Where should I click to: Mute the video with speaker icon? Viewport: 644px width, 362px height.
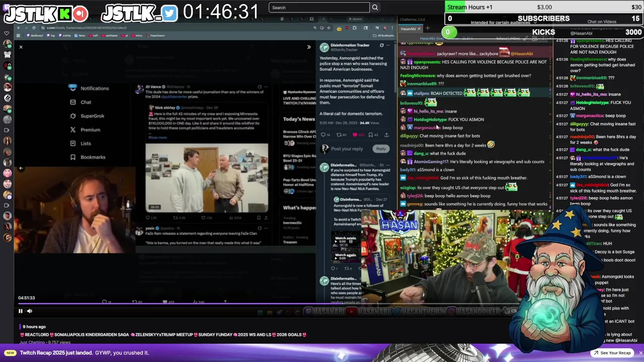(30, 311)
